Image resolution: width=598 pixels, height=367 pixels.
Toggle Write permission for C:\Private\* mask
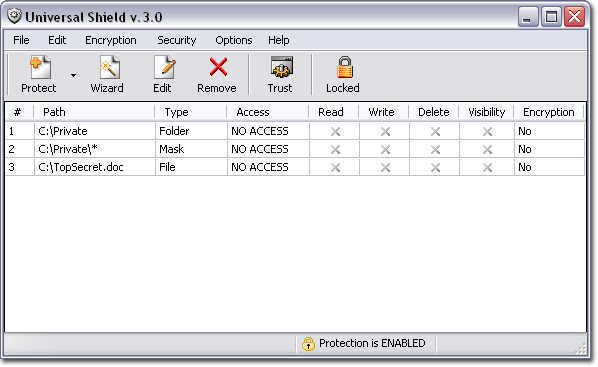tap(385, 150)
